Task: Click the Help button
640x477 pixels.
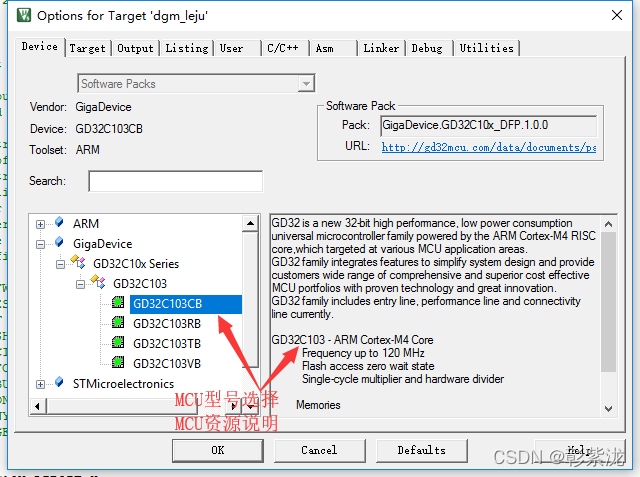Action: point(580,450)
